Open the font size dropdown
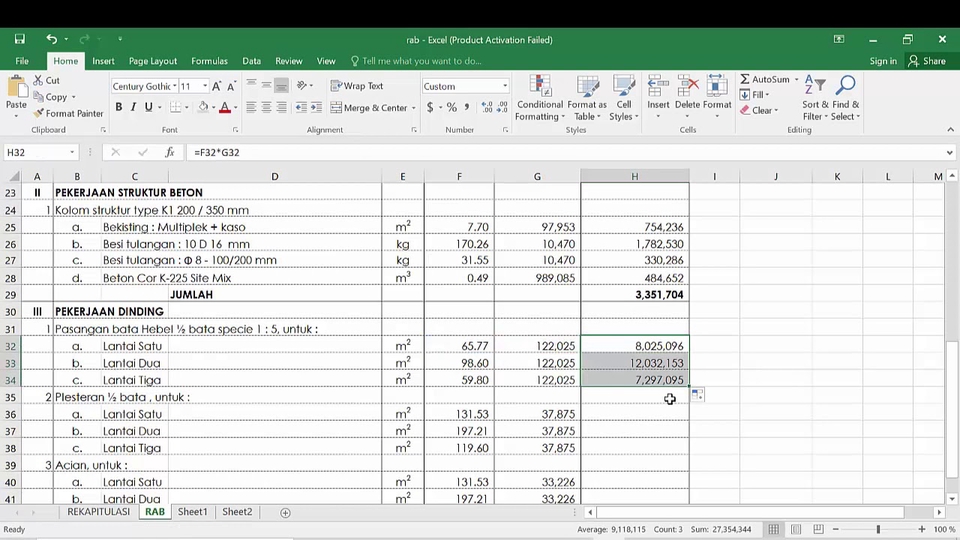 (x=204, y=86)
